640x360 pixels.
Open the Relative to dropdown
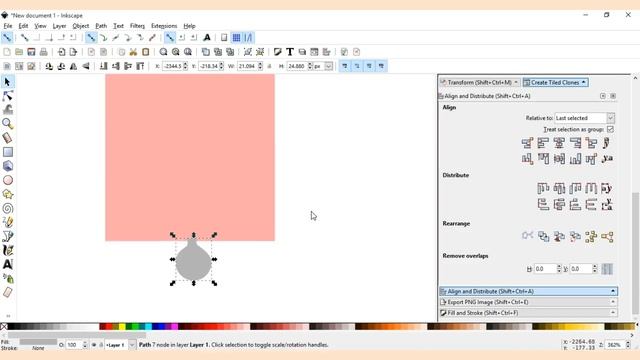(584, 118)
